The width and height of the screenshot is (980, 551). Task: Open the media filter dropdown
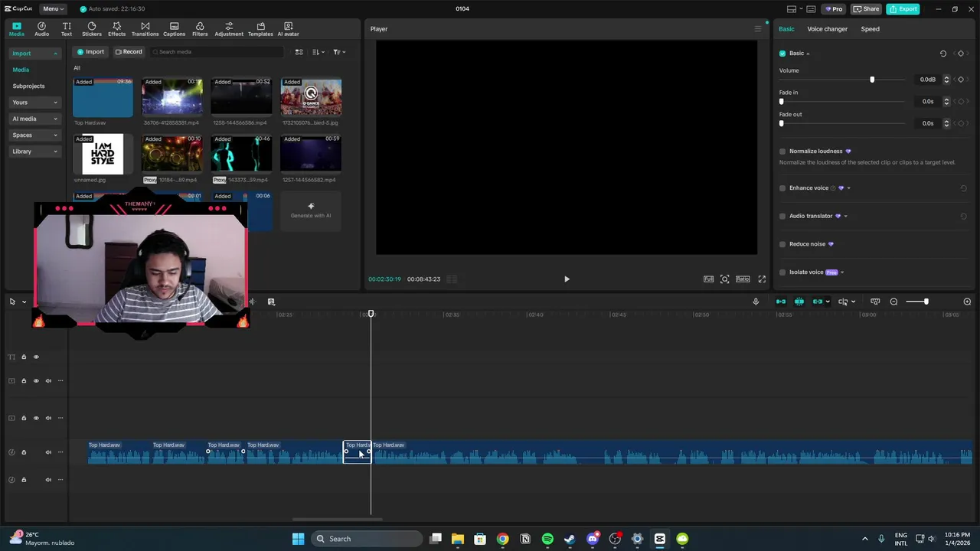(x=339, y=52)
